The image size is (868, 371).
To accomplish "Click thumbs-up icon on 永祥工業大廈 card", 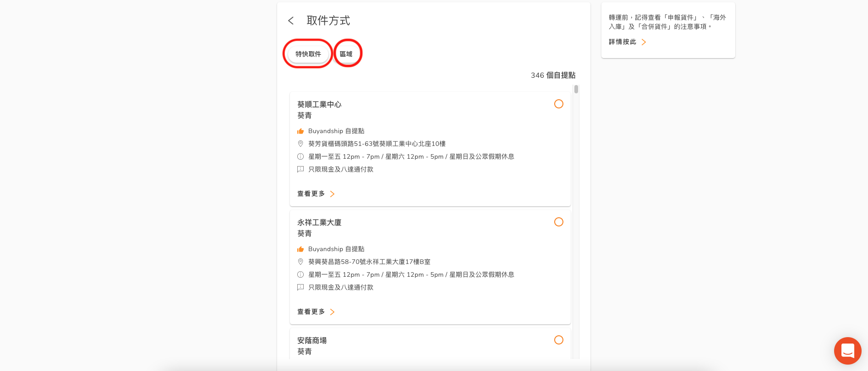I will coord(300,249).
